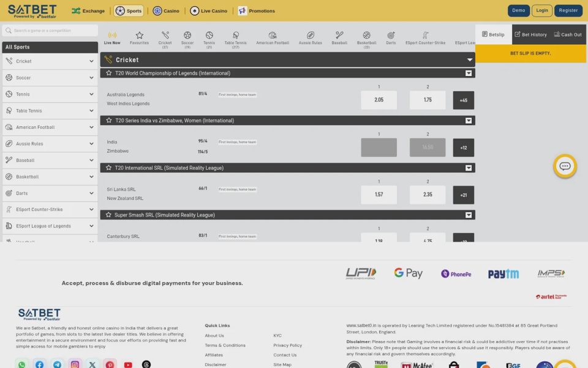Favourite Super Smash SRL league star
588x368 pixels.
109,215
